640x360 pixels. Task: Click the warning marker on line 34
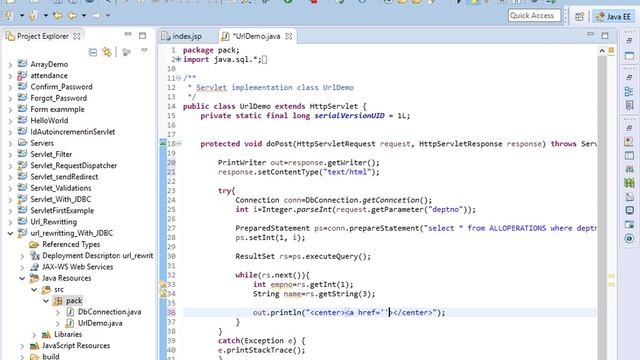coord(163,293)
